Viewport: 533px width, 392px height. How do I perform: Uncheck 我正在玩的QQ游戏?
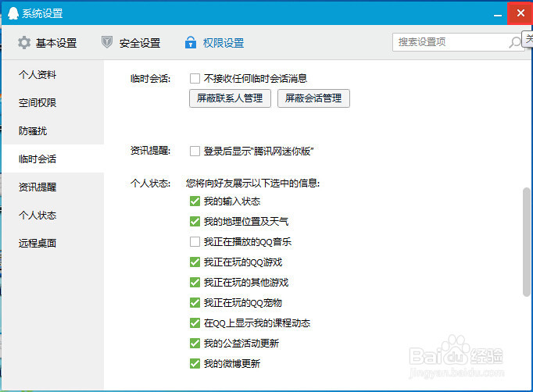coord(195,262)
